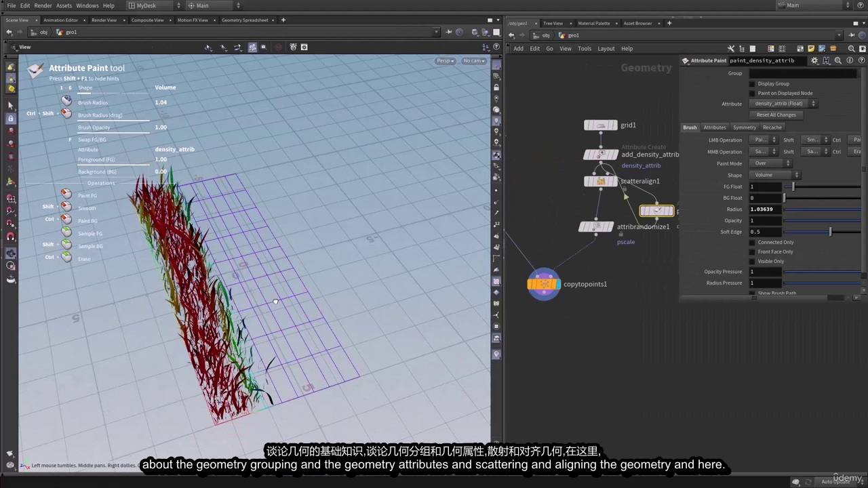The height and width of the screenshot is (488, 868).
Task: Toggle the Connected Only checkbox
Action: coord(752,243)
